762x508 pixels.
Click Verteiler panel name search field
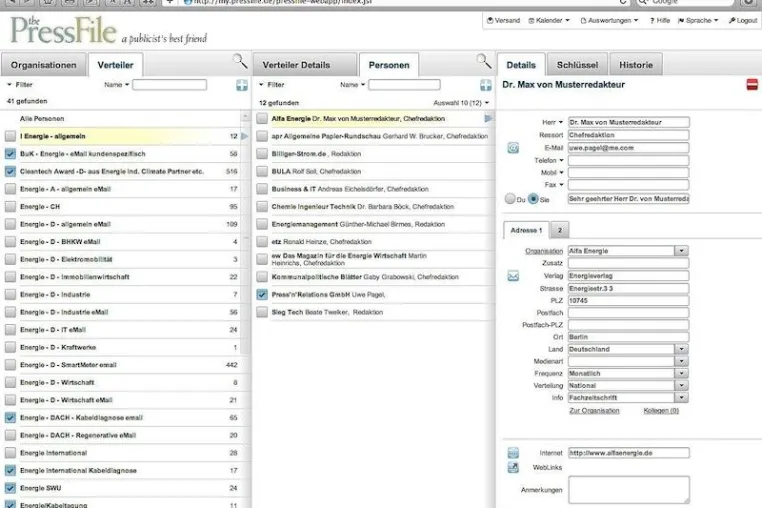(x=170, y=85)
